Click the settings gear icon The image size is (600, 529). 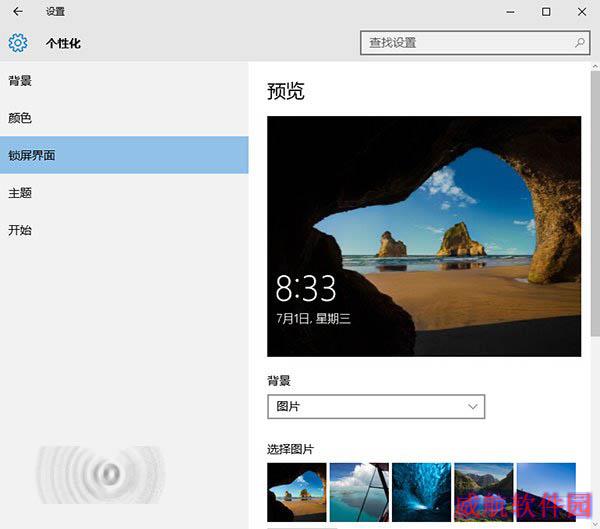pyautogui.click(x=18, y=42)
